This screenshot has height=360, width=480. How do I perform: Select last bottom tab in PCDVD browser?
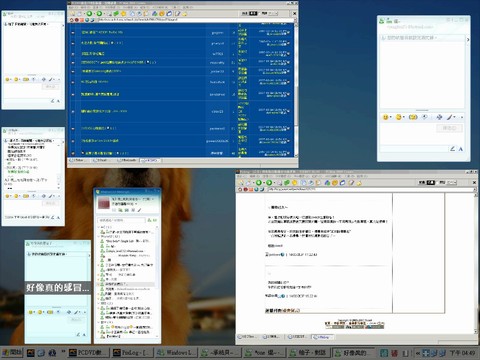coord(151,160)
